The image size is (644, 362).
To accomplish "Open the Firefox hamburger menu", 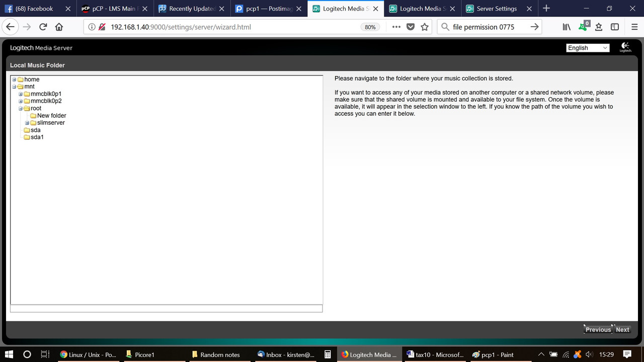I will (x=634, y=27).
